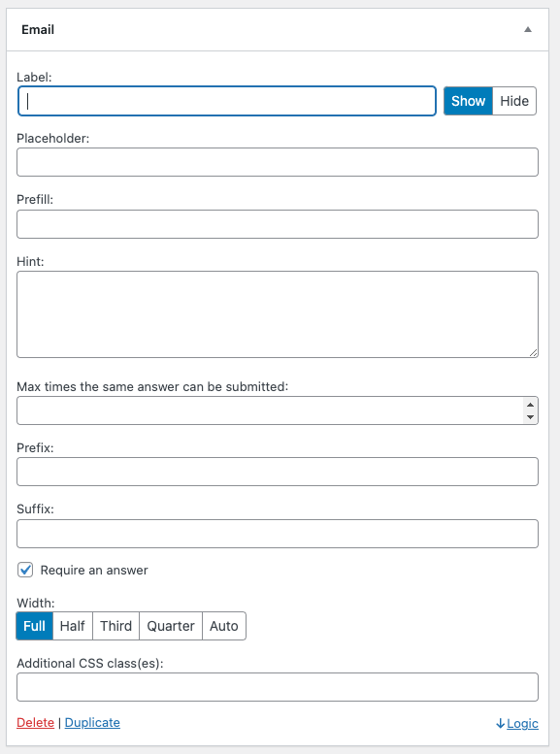Decrease max submissions with down arrow
The image size is (560, 754).
click(530, 417)
